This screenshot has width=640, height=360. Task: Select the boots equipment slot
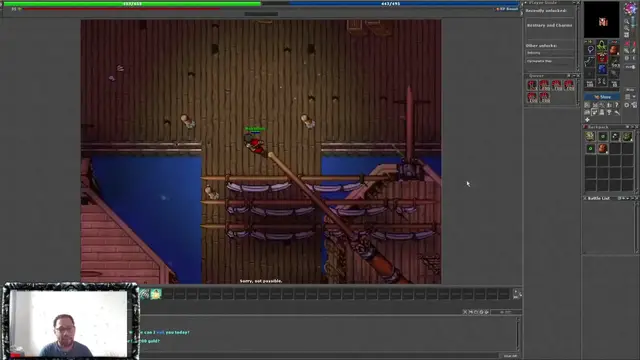point(602,81)
